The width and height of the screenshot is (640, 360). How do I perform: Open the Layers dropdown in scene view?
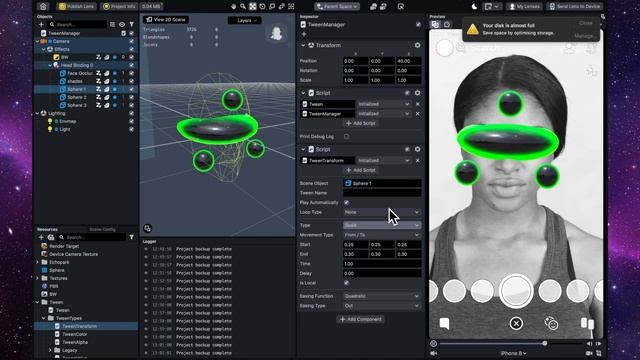pos(244,20)
